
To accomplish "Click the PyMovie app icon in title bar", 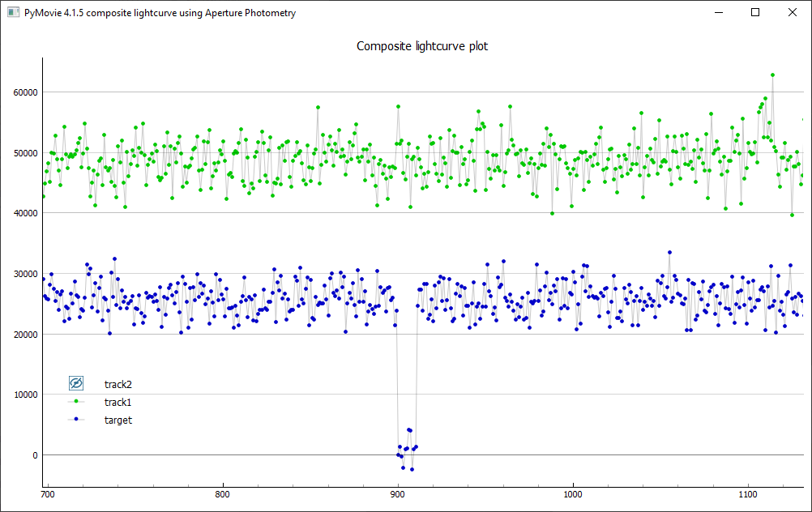I will coord(14,13).
